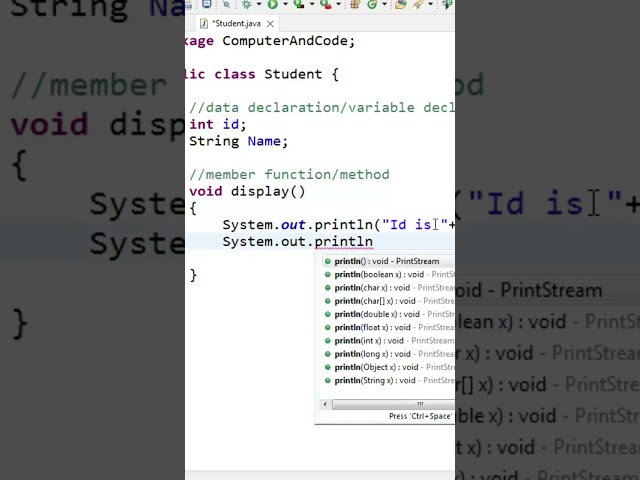Click the Open Type icon
Screen dimensions: 640x480
click(x=400, y=4)
